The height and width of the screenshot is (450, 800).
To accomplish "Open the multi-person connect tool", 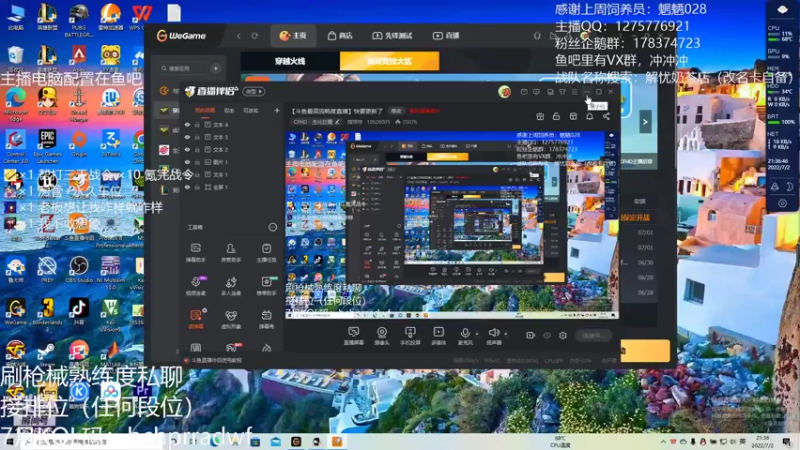I will click(231, 285).
